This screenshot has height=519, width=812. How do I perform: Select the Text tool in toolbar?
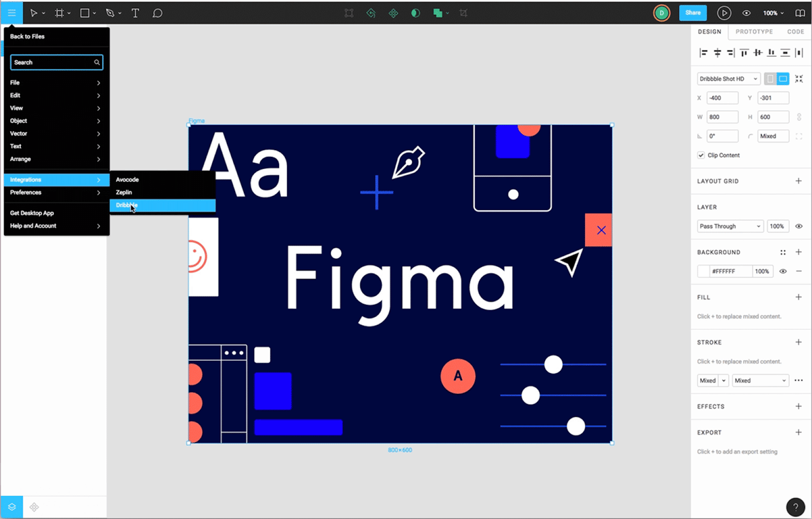(135, 13)
